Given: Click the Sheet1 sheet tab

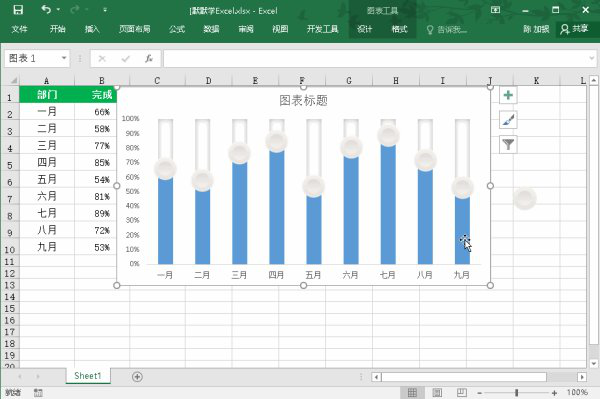Looking at the screenshot, I should (x=88, y=376).
